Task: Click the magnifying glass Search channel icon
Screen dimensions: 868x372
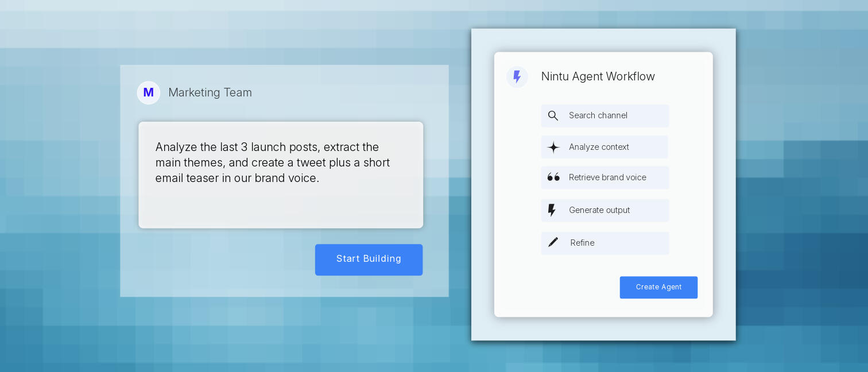Action: (553, 116)
